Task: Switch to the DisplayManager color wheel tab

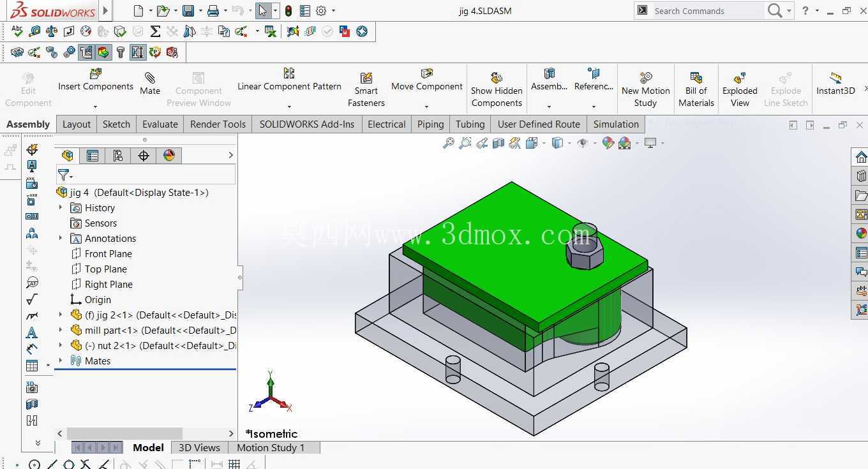Action: (169, 155)
